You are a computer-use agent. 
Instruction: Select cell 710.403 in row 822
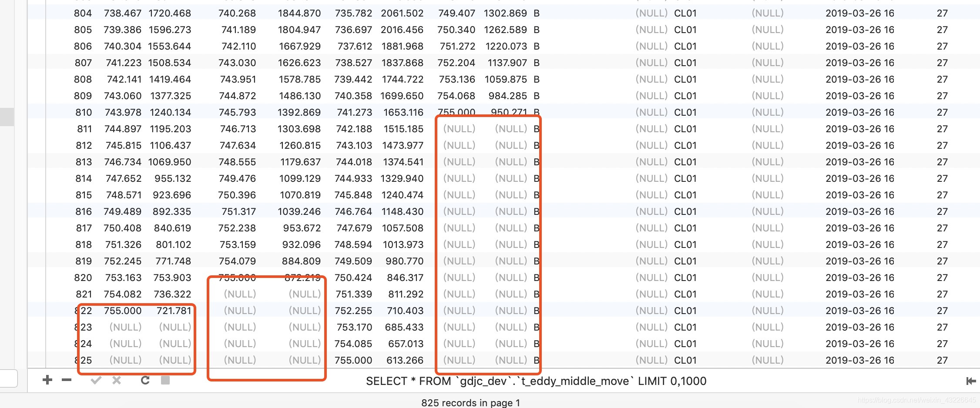[x=405, y=311]
